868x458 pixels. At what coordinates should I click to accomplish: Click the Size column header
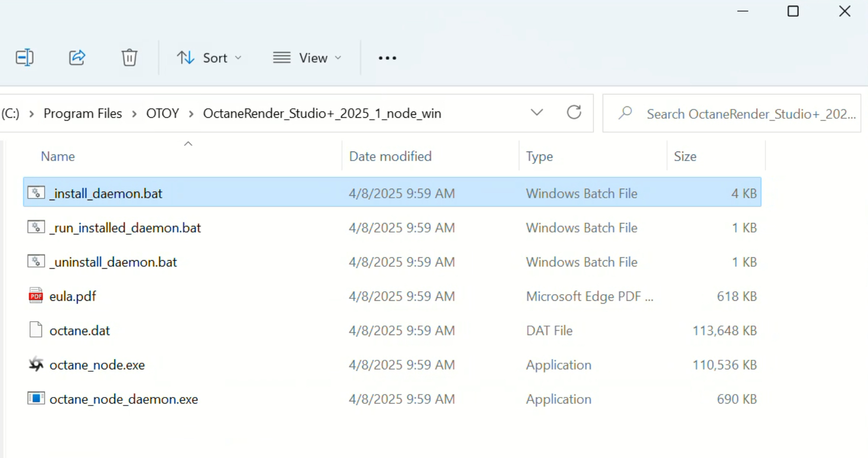coord(685,156)
